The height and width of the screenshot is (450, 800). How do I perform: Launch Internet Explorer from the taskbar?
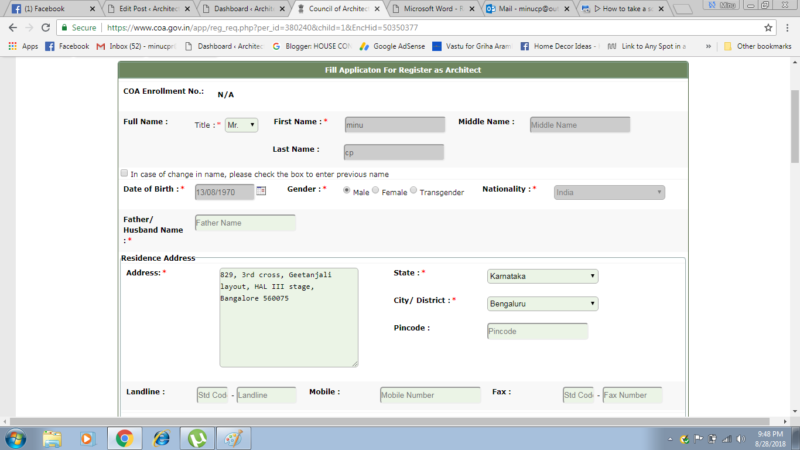[x=160, y=438]
